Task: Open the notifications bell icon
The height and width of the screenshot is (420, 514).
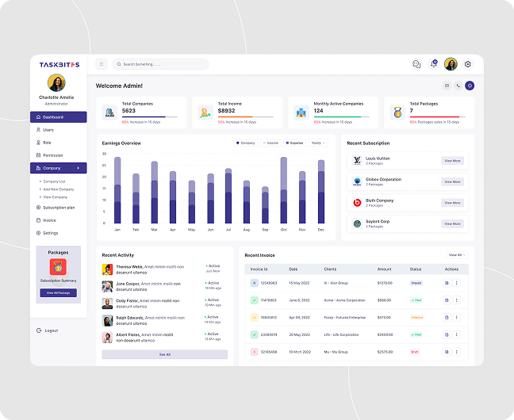Action: tap(434, 64)
